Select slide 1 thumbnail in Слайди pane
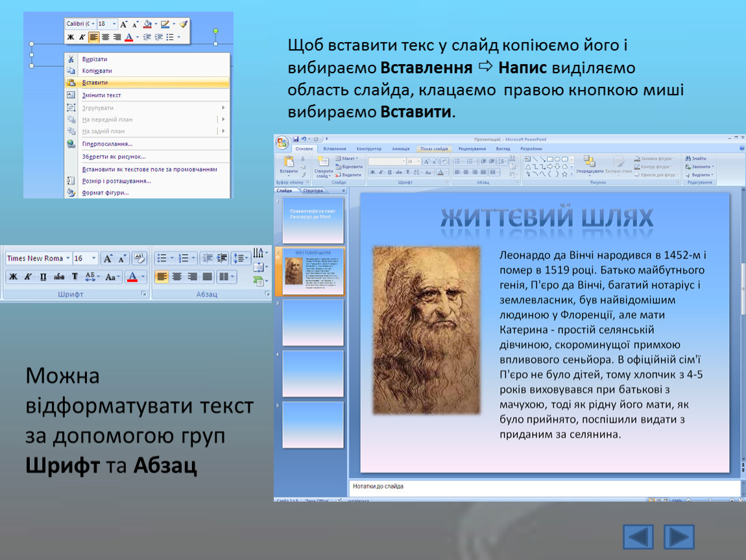The width and height of the screenshot is (746, 560). pyautogui.click(x=313, y=220)
